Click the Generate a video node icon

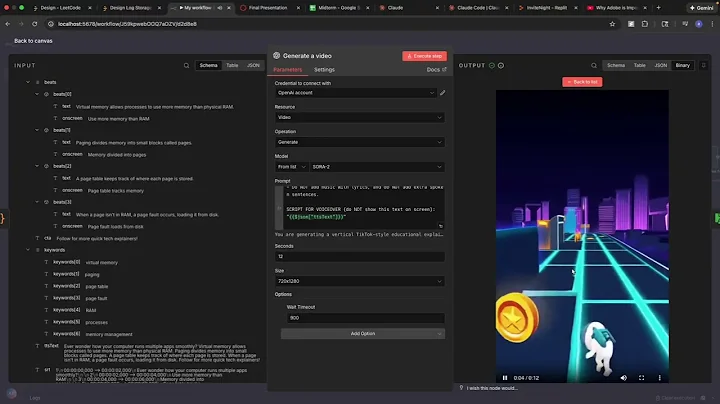pyautogui.click(x=276, y=56)
